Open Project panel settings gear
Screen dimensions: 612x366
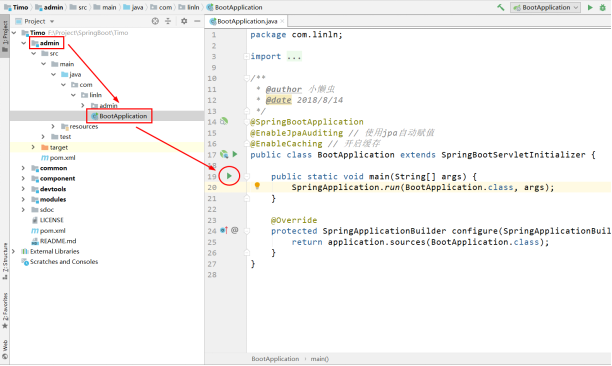point(184,21)
